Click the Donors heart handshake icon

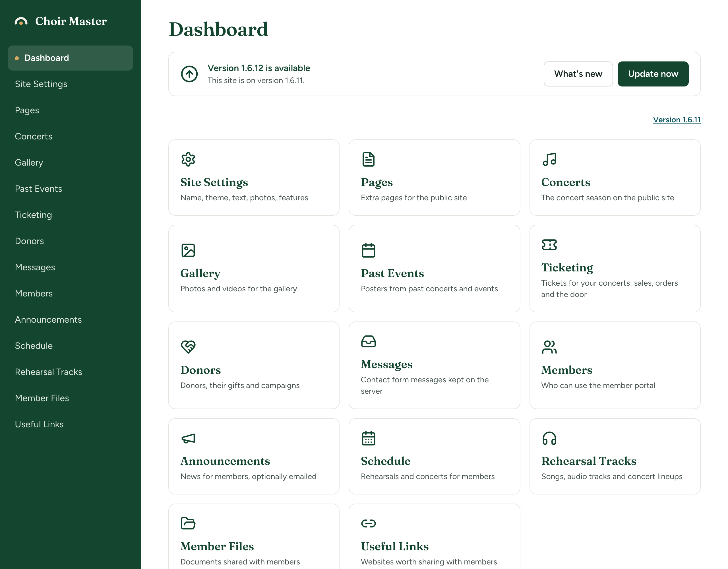pos(188,347)
